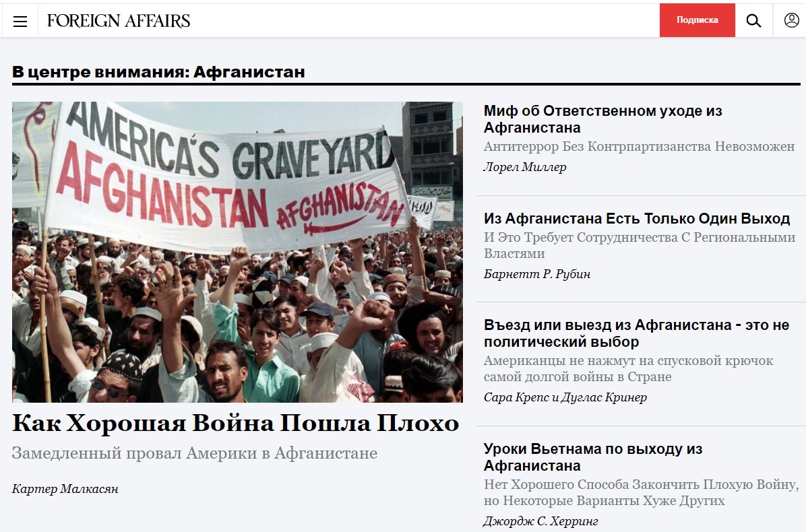Click subtitle about Сотрудничества С Региональными Властями
806x532 pixels.
[639, 245]
